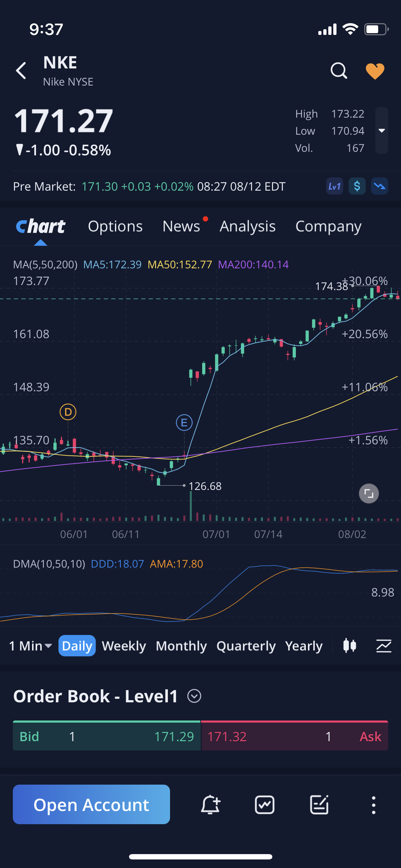The image size is (401, 868).
Task: Tap the E earnings marker on chart
Action: pos(184,423)
